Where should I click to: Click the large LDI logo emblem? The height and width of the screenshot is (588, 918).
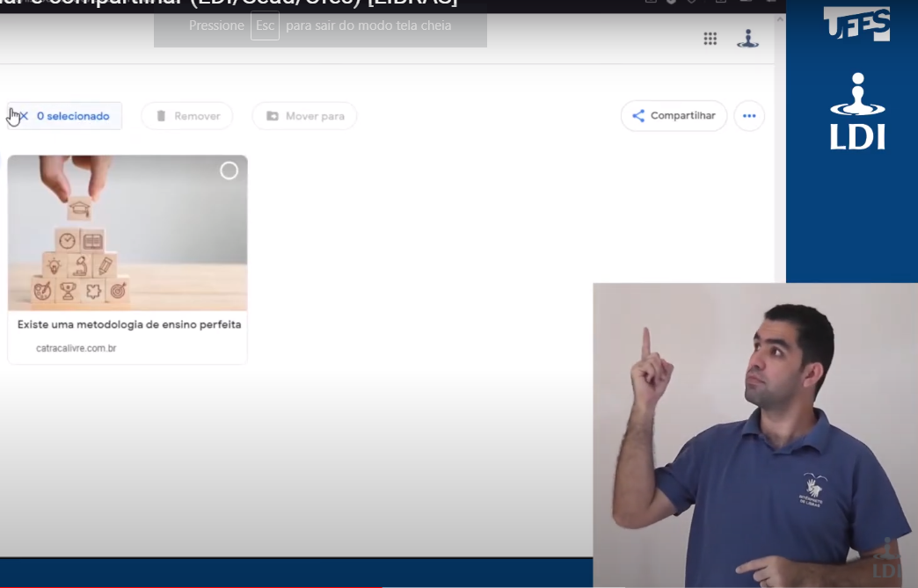857,111
